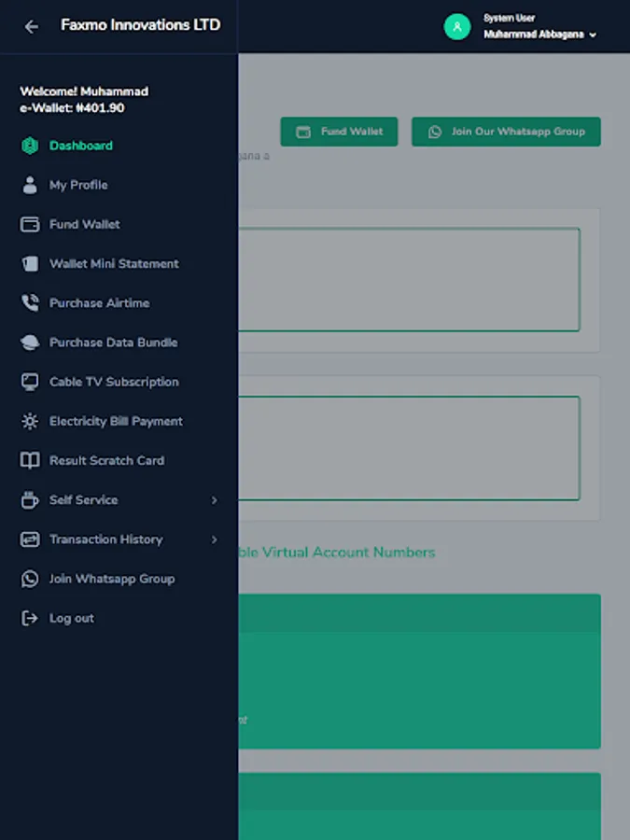This screenshot has height=840, width=630.
Task: Click the Transaction History exchange icon
Action: (30, 539)
